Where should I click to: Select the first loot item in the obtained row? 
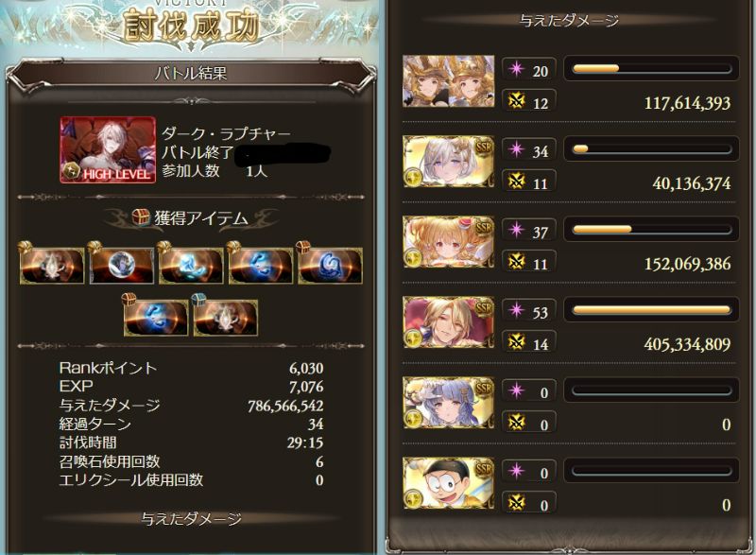pyautogui.click(x=52, y=265)
